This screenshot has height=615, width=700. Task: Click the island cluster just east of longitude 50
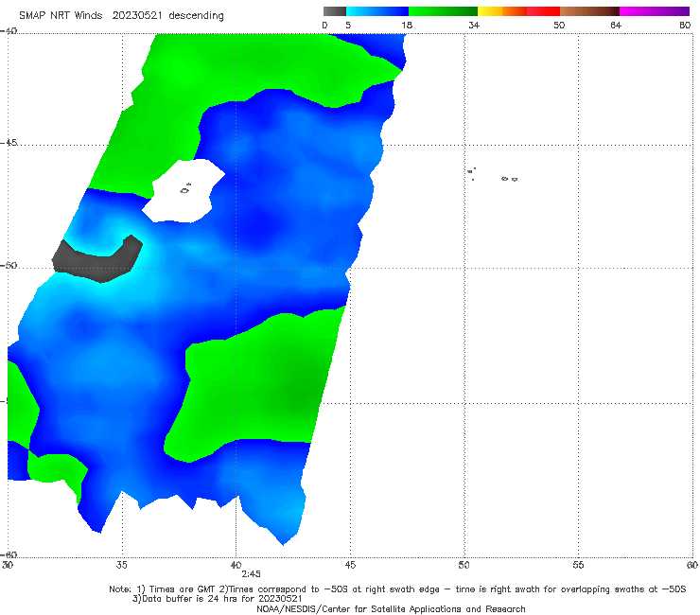tap(471, 173)
